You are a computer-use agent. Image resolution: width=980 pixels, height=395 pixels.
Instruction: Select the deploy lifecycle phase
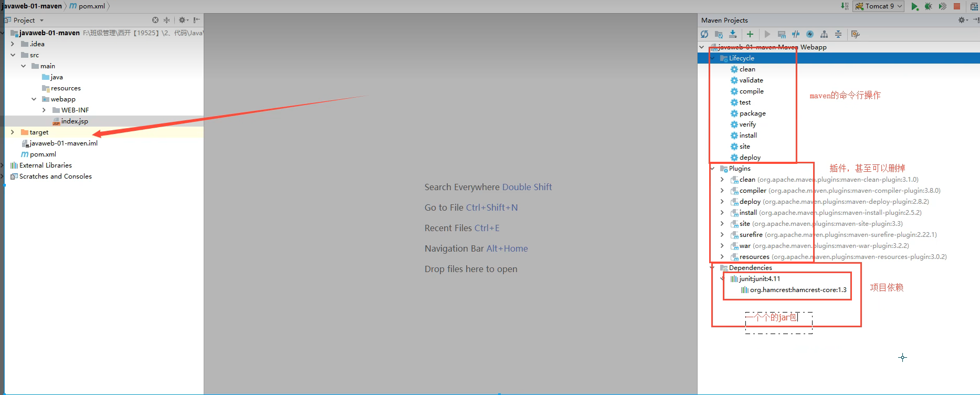[x=745, y=158]
